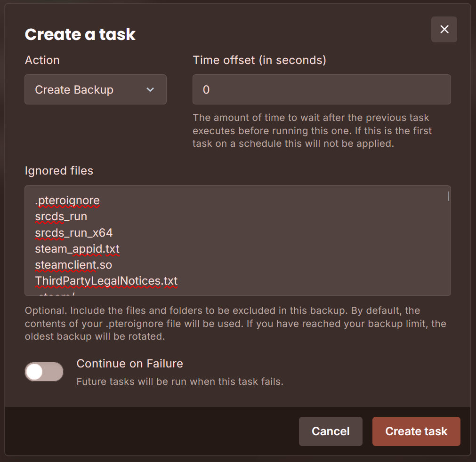Viewport: 476px width, 462px height.
Task: Click the Time offset (in seconds) label
Action: [259, 60]
